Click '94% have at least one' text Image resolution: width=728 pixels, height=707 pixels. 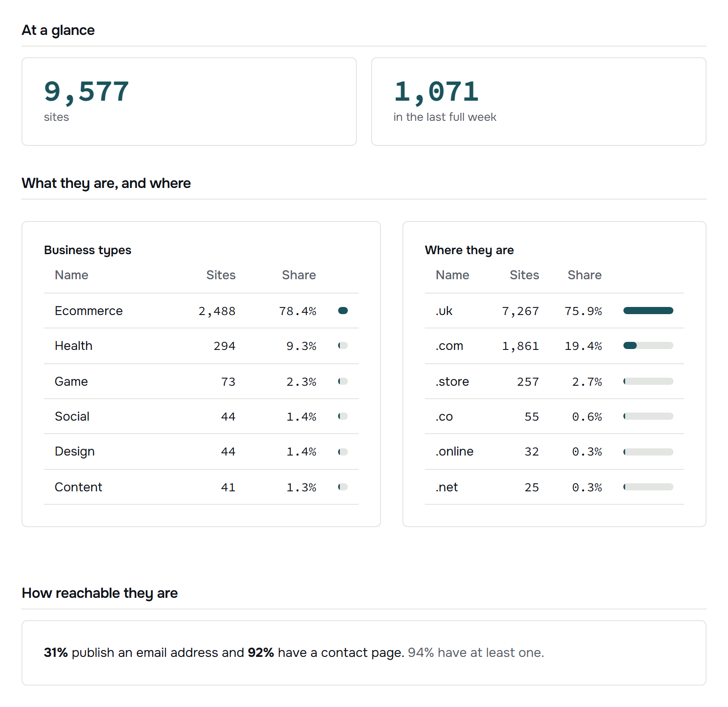[476, 652]
